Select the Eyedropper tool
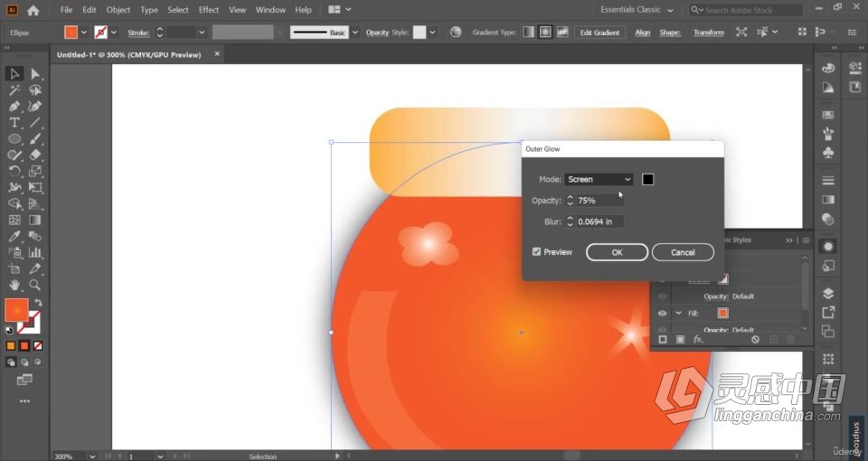 click(x=14, y=236)
